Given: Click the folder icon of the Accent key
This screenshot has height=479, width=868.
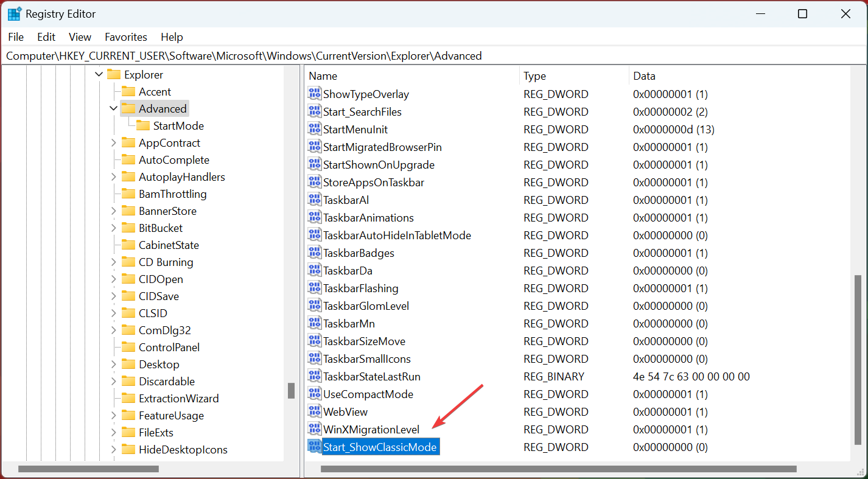Looking at the screenshot, I should (128, 91).
